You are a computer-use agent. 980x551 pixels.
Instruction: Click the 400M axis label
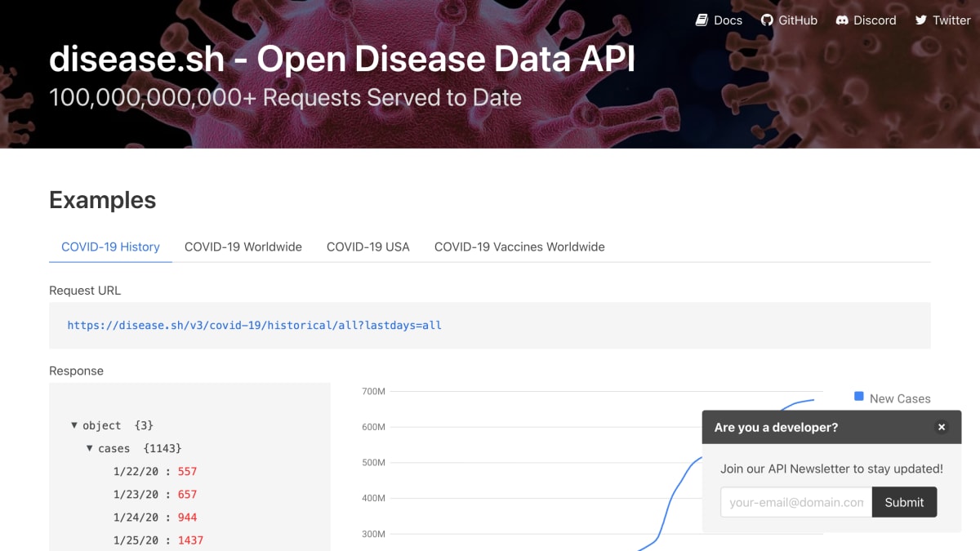click(x=373, y=498)
